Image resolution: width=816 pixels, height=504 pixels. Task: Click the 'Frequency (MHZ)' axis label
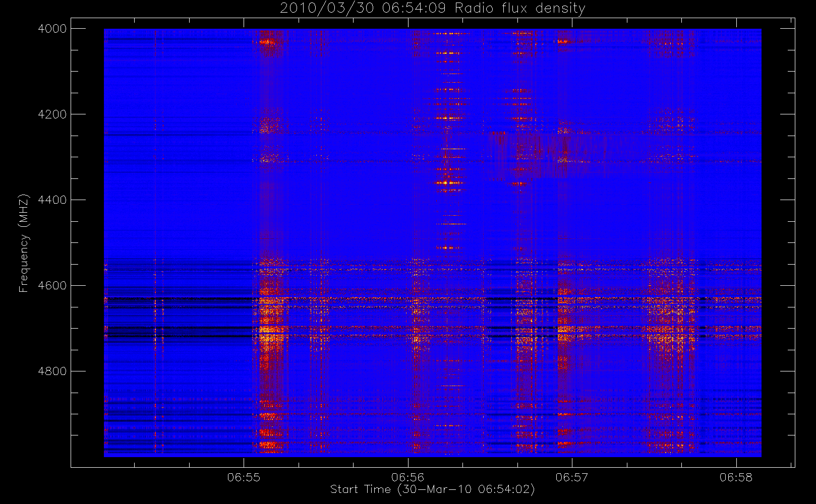(x=23, y=243)
